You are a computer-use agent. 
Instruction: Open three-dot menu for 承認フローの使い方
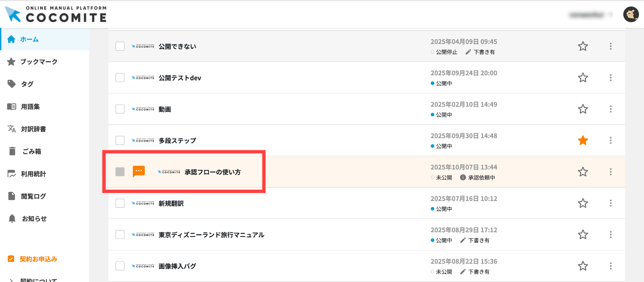(x=610, y=172)
